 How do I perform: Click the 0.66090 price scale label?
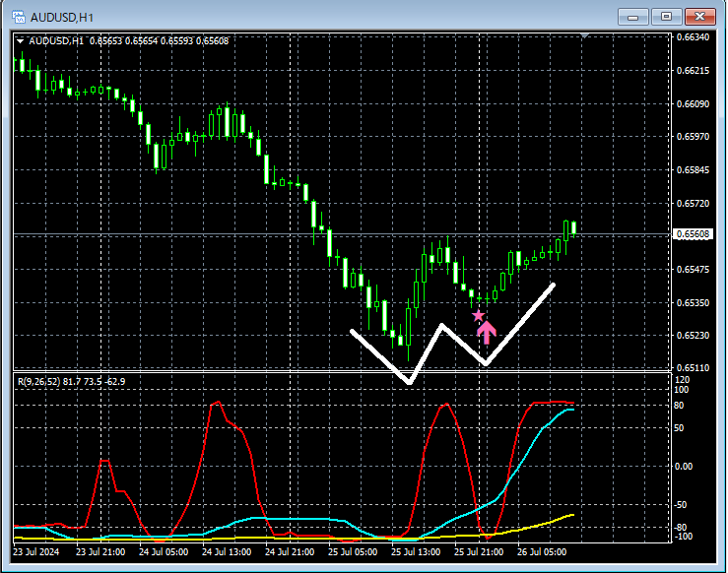click(694, 103)
